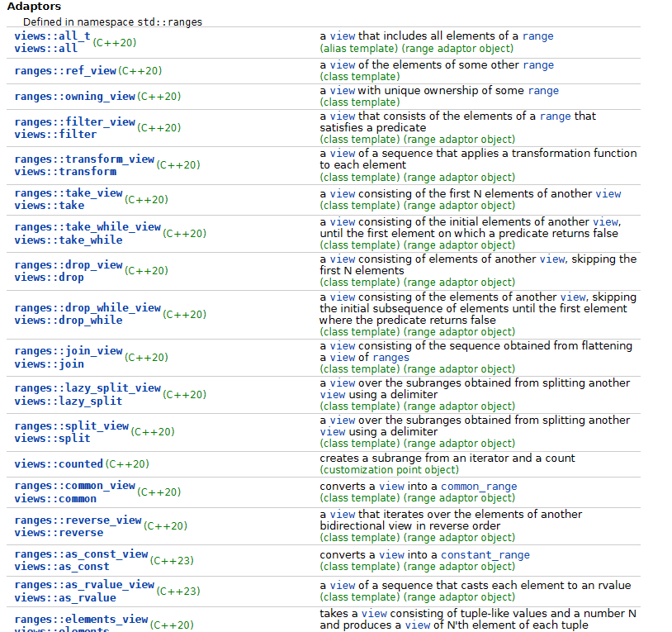Open the views::join link

(x=50, y=364)
